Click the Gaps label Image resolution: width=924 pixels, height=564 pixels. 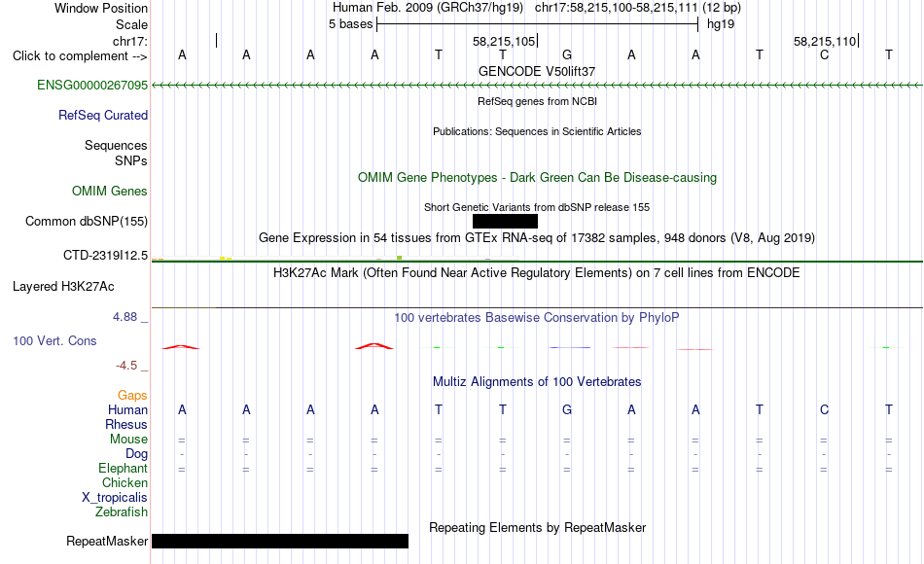point(132,396)
